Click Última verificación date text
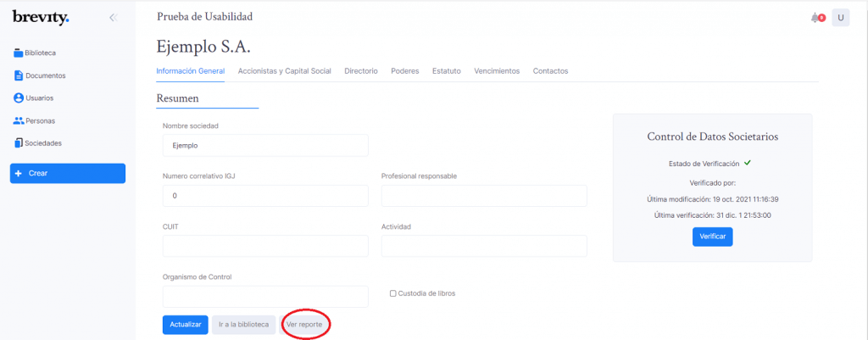Image resolution: width=868 pixels, height=340 pixels. click(x=713, y=215)
